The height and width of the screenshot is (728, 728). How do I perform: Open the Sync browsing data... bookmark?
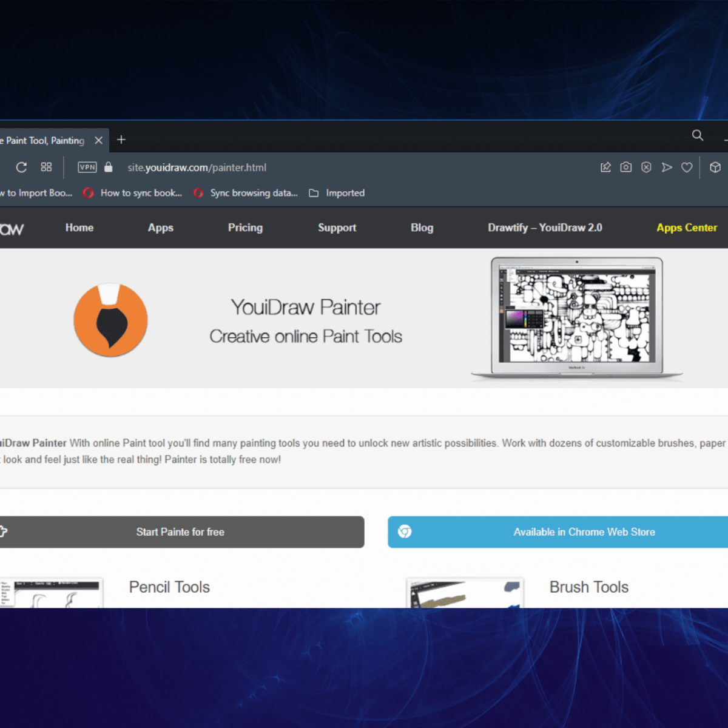[246, 193]
